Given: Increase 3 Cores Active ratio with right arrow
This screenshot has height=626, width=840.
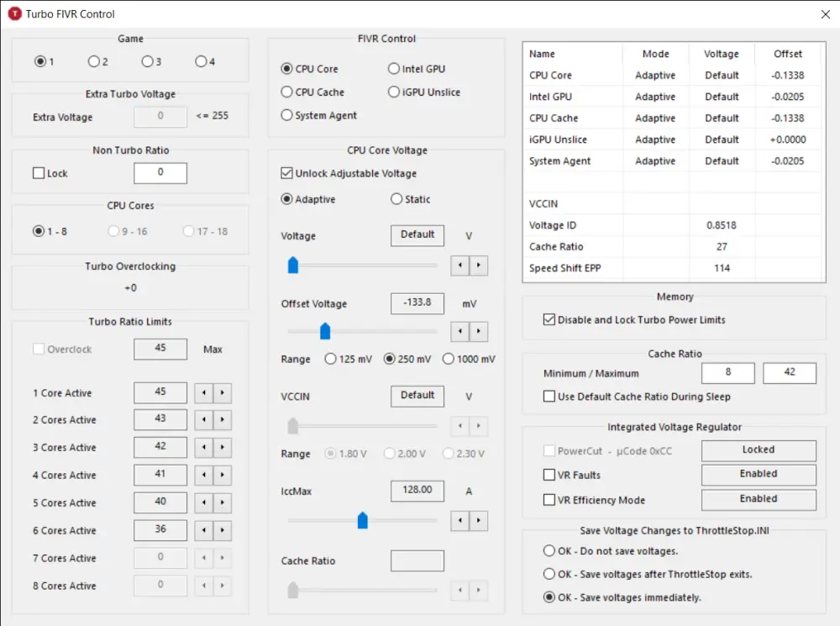Looking at the screenshot, I should pos(223,448).
